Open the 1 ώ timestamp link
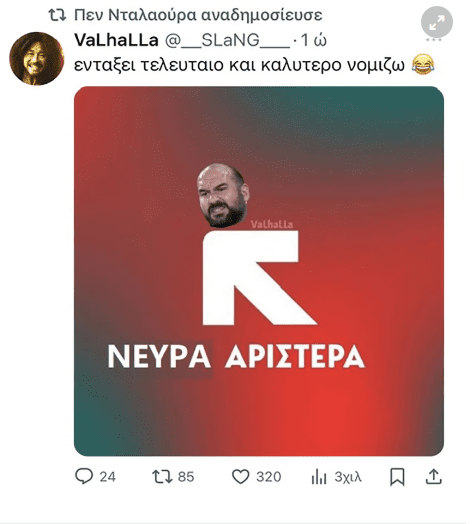 pyautogui.click(x=313, y=40)
